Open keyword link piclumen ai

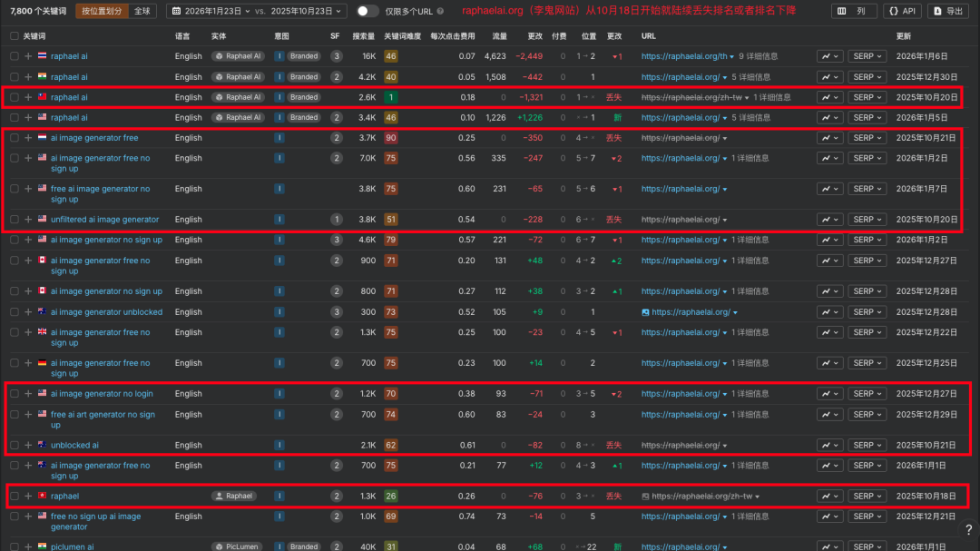point(72,546)
